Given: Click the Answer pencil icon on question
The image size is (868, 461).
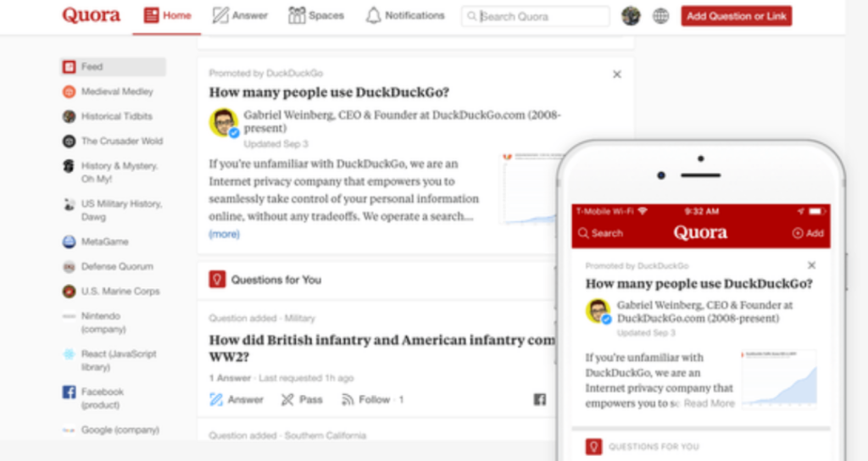Looking at the screenshot, I should [x=216, y=400].
